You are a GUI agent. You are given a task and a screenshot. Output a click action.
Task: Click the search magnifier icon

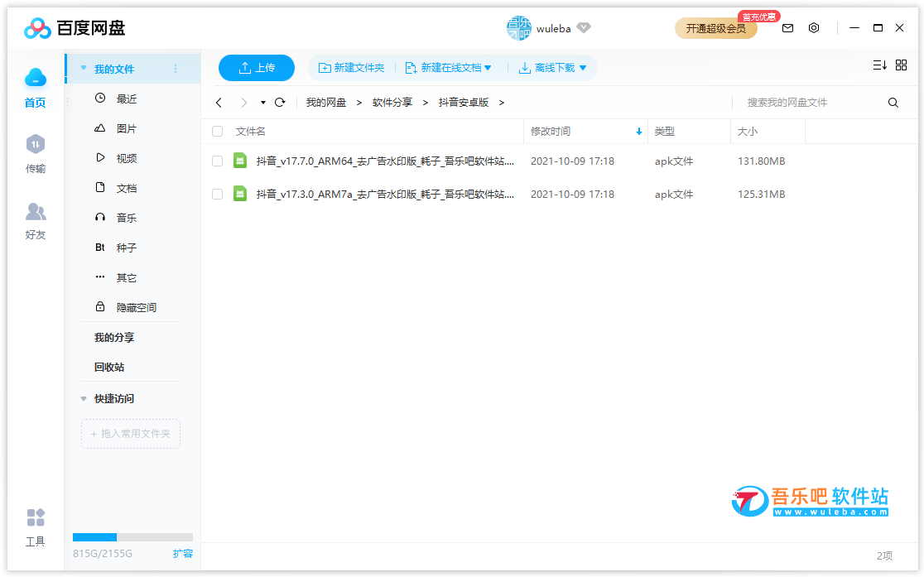893,103
